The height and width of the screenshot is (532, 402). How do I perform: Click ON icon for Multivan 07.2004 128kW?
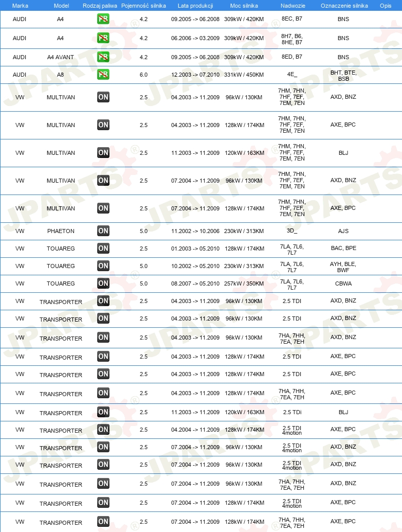click(x=103, y=208)
